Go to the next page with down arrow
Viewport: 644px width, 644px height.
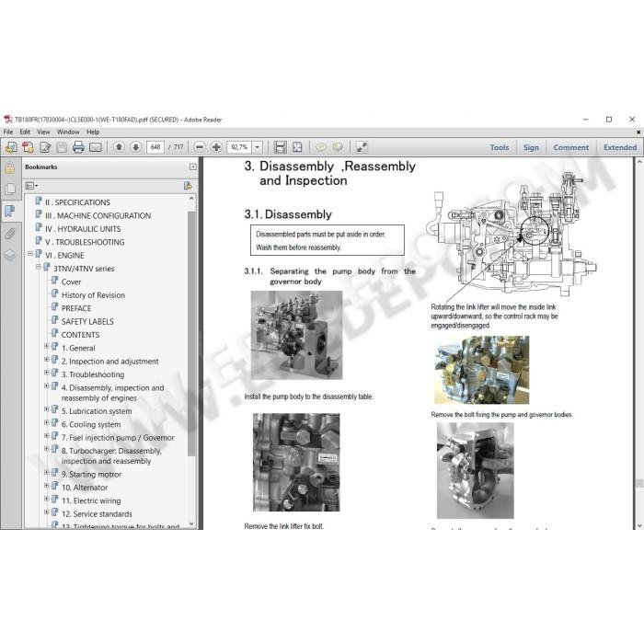(136, 146)
